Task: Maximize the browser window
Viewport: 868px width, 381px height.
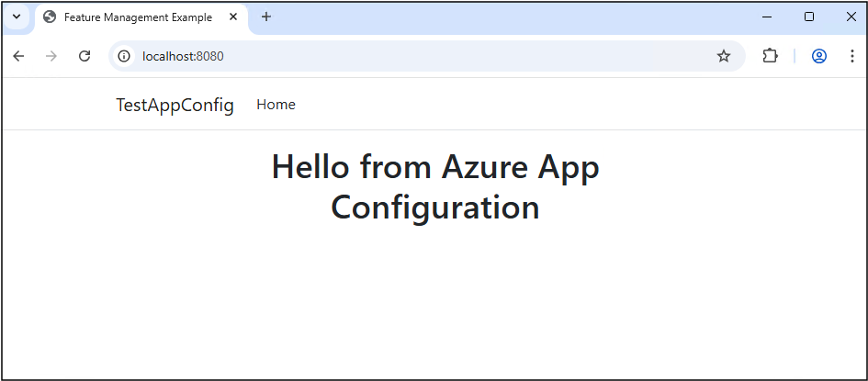Action: pyautogui.click(x=809, y=17)
